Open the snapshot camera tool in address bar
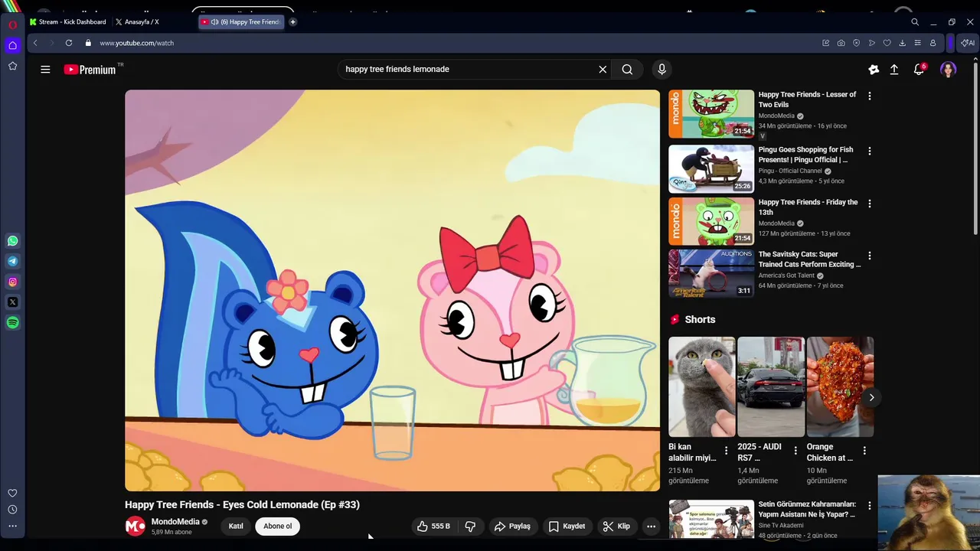Image resolution: width=980 pixels, height=551 pixels. point(841,43)
